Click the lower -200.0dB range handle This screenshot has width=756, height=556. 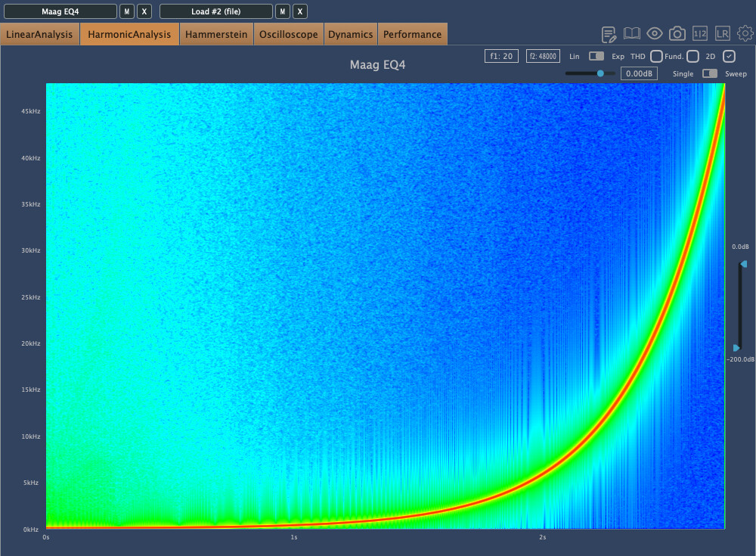736,348
